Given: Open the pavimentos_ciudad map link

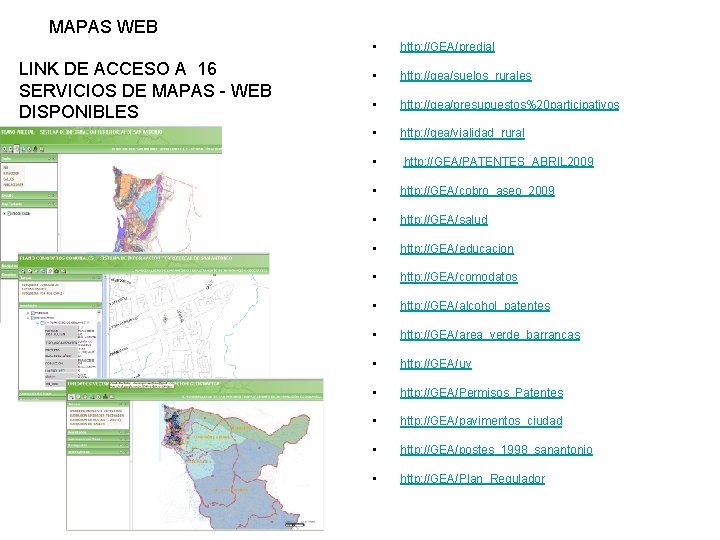Looking at the screenshot, I should point(481,421).
